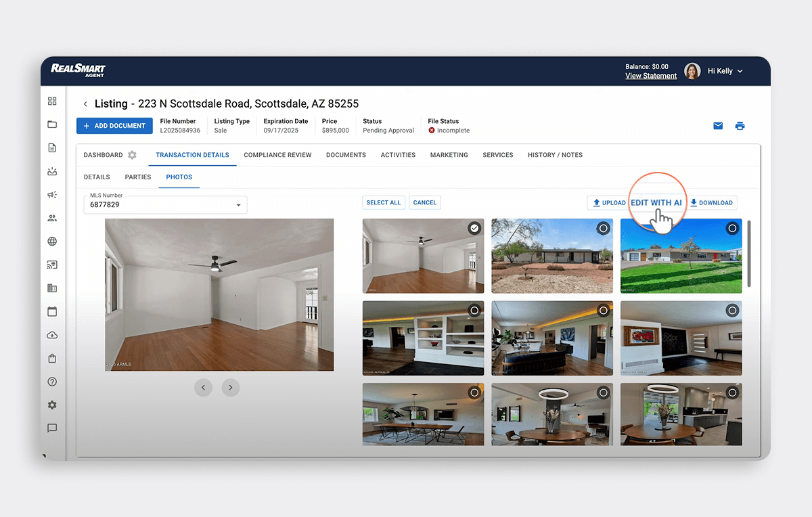Click the Edit With AI button
Image resolution: width=812 pixels, height=517 pixels.
(656, 202)
